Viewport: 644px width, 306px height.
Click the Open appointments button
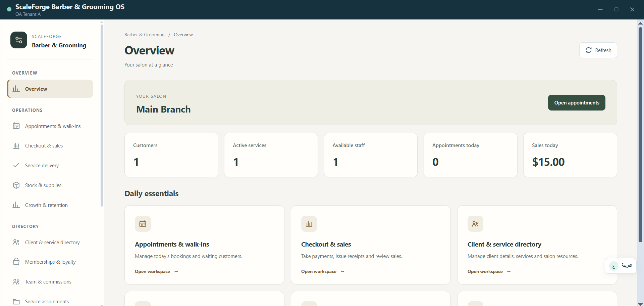point(577,102)
